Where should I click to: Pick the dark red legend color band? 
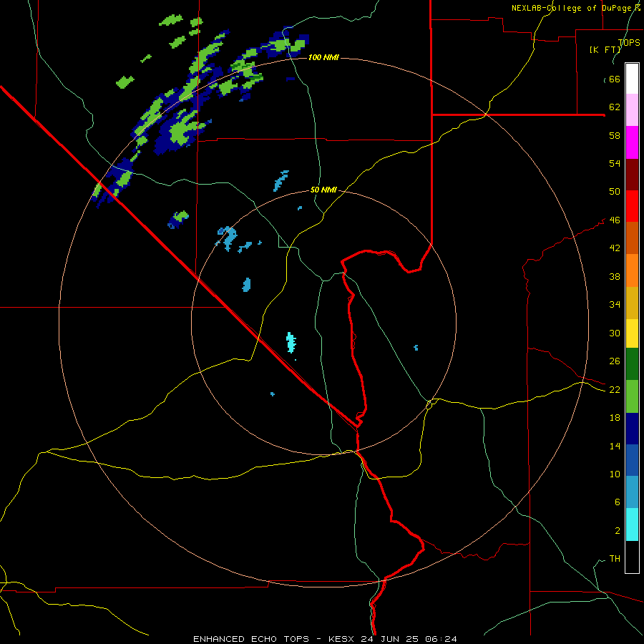[632, 175]
